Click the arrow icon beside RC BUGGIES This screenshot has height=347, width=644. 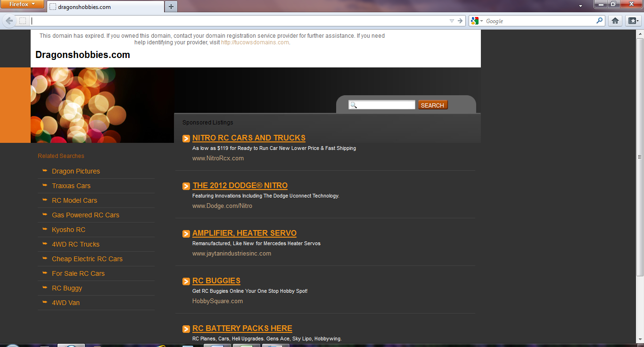186,281
